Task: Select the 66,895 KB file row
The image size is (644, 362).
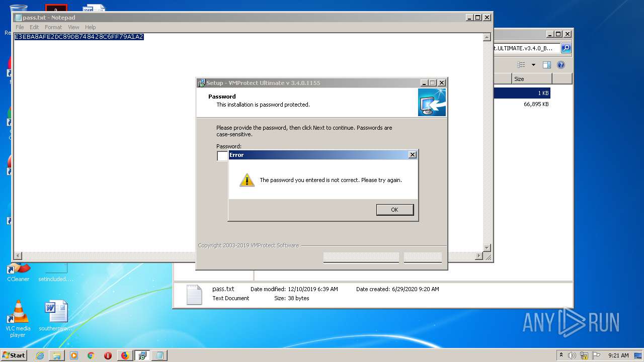Action: [522, 104]
